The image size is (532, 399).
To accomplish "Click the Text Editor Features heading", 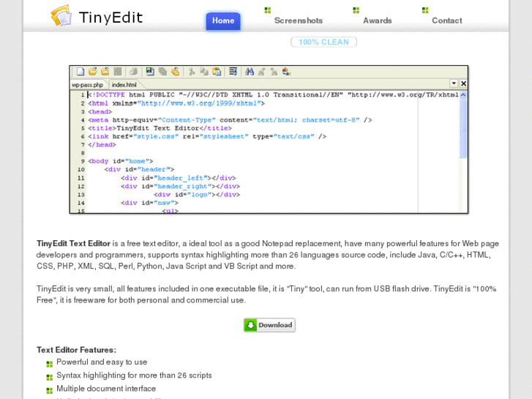I will tap(76, 350).
